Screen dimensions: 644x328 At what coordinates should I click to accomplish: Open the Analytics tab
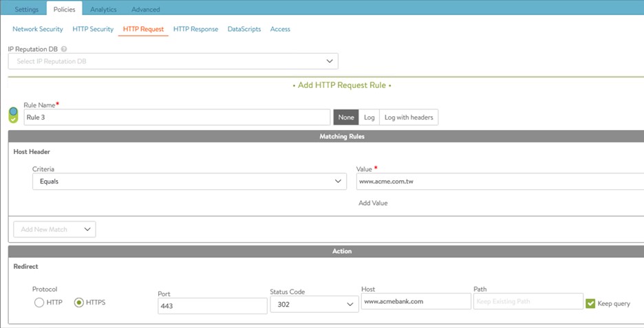(x=103, y=10)
